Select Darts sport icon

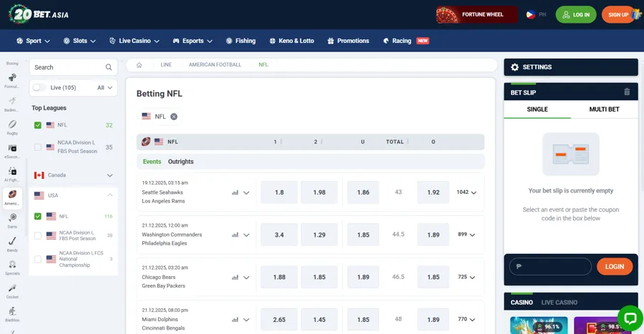(12, 221)
